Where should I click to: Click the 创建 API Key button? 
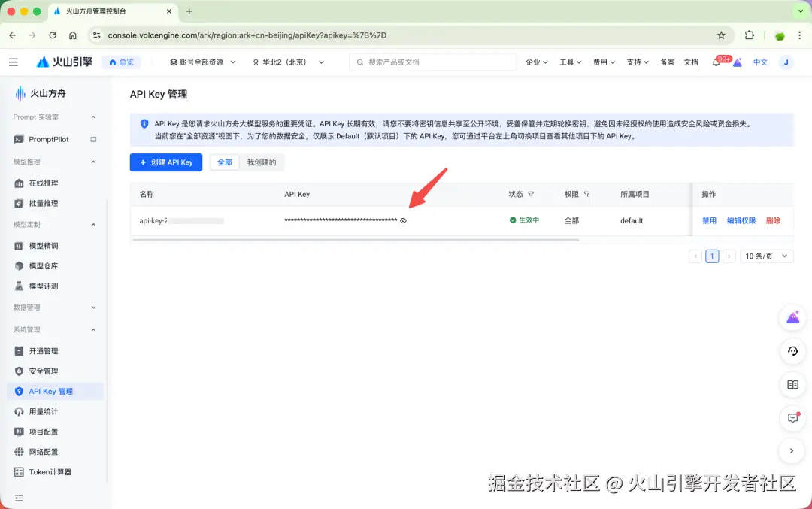point(166,162)
